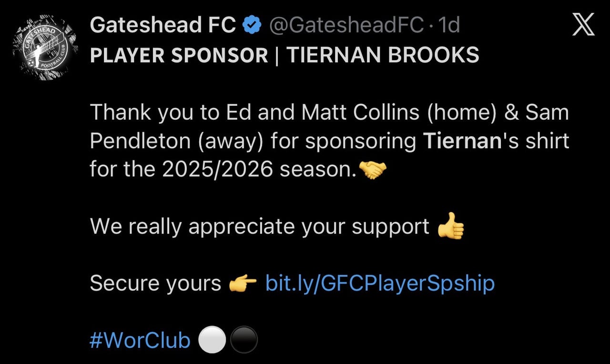
Task: Click the PLAYER SPONSOR heading text
Action: (x=179, y=56)
